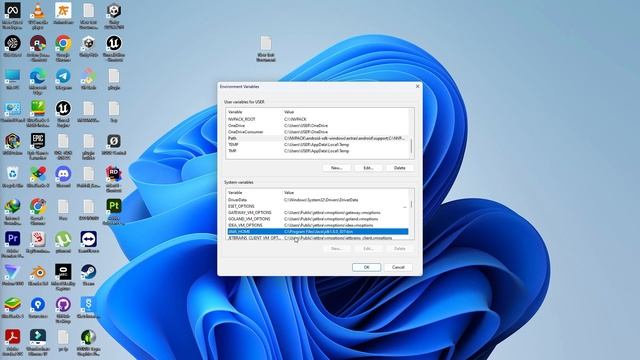Select the highlighted JAVA_HOME system variable
The width and height of the screenshot is (640, 360).
tap(317, 231)
